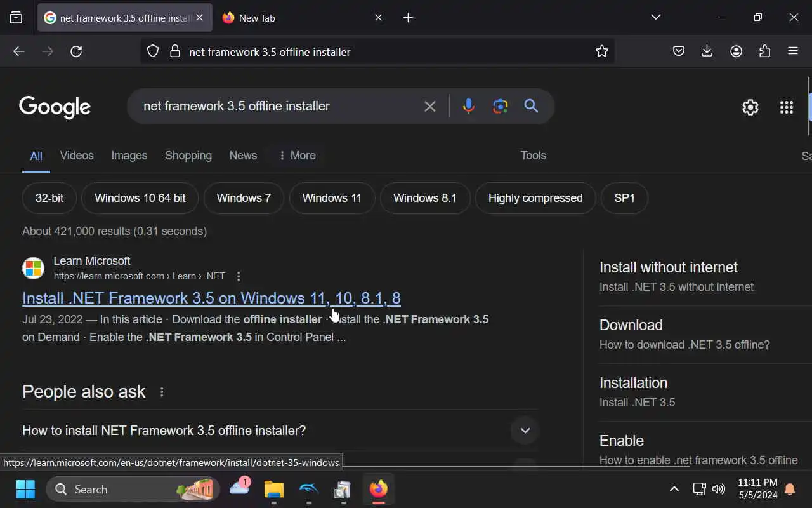Expand How to install NET Framework question
The height and width of the screenshot is (508, 812).
tap(280, 431)
